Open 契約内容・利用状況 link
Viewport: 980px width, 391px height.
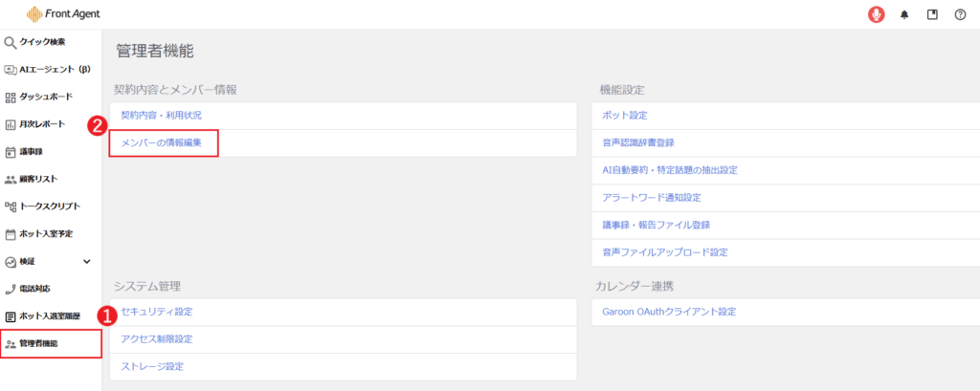(161, 116)
